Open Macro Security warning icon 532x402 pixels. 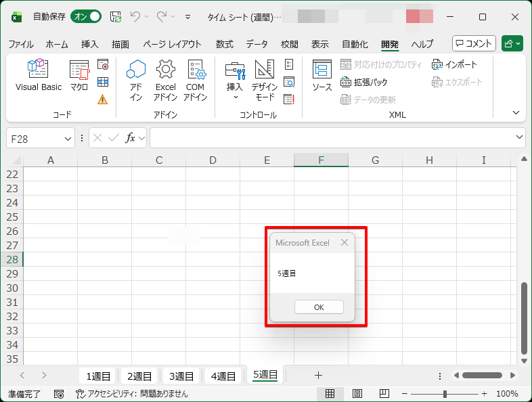pyautogui.click(x=102, y=99)
